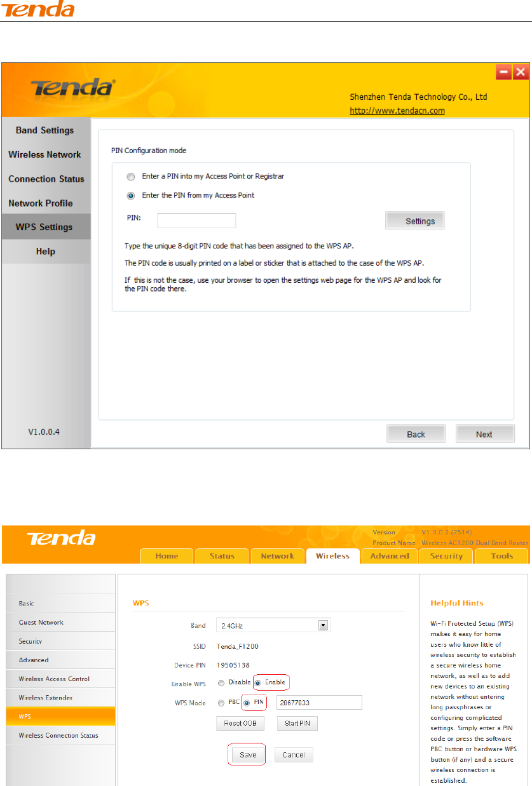Image resolution: width=532 pixels, height=786 pixels.
Task: Select Network Profile in the sidebar
Action: [x=45, y=203]
